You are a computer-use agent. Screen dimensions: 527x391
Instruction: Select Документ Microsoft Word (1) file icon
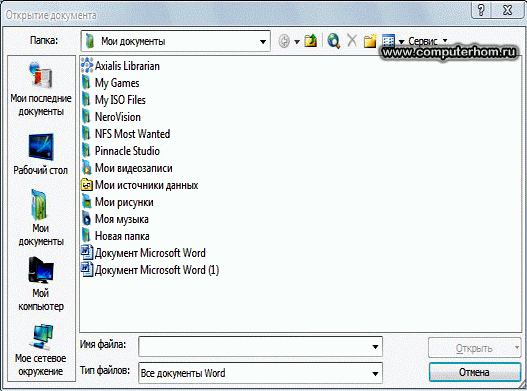click(x=87, y=270)
